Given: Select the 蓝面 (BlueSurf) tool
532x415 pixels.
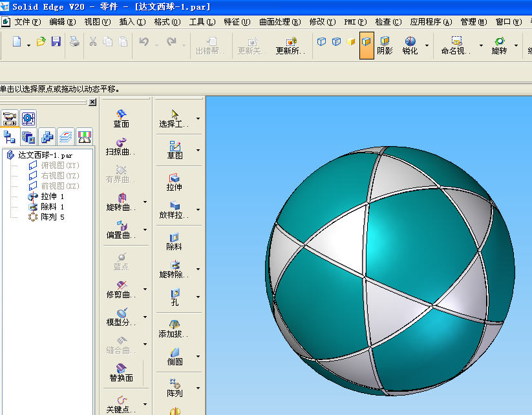Looking at the screenshot, I should pyautogui.click(x=121, y=118).
